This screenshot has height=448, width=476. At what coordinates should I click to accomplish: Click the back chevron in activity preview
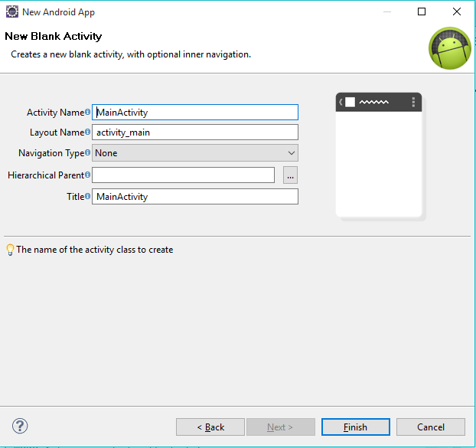[341, 102]
